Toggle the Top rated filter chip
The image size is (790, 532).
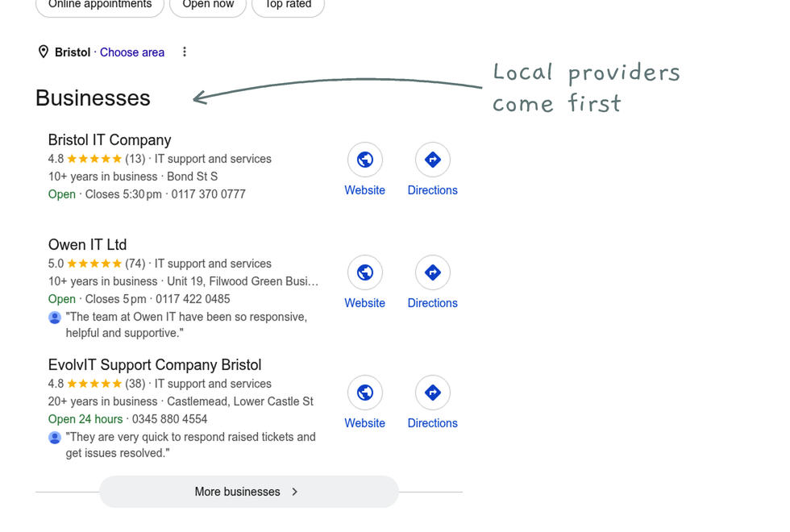289,5
